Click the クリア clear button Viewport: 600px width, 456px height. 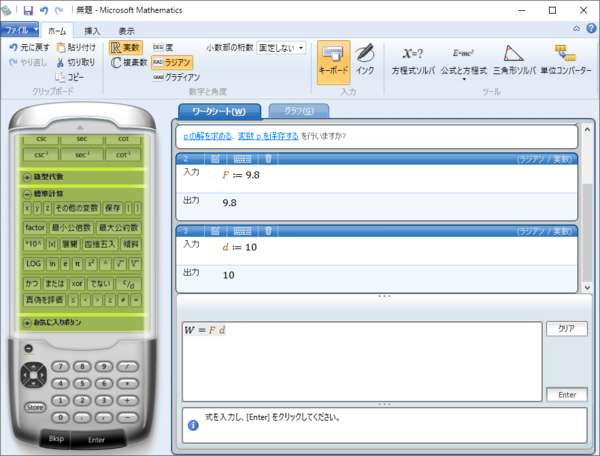pyautogui.click(x=566, y=329)
